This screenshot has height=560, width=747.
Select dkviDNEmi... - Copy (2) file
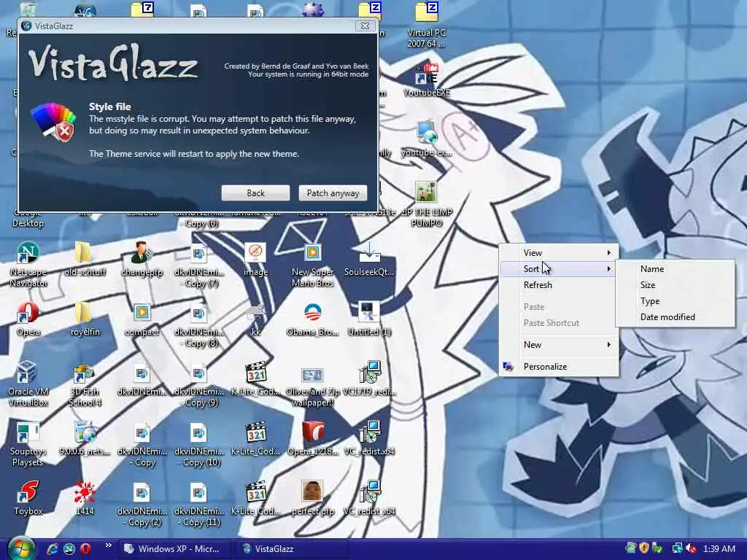[x=142, y=504]
